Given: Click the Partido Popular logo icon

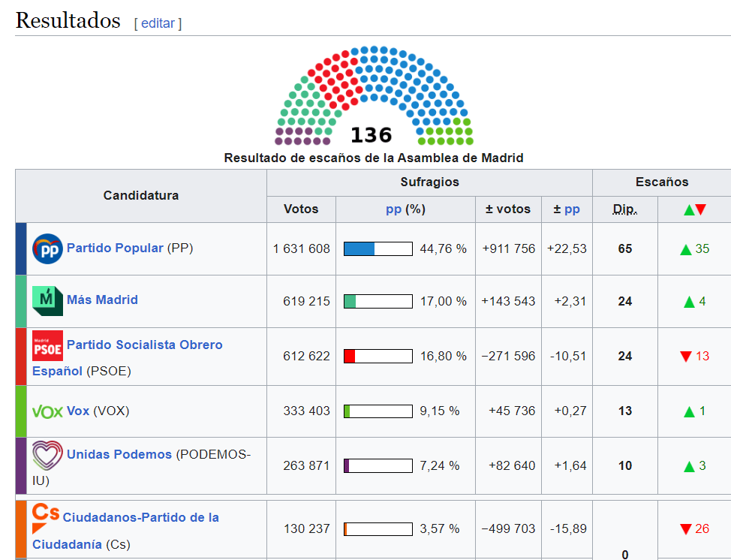Looking at the screenshot, I should (48, 248).
